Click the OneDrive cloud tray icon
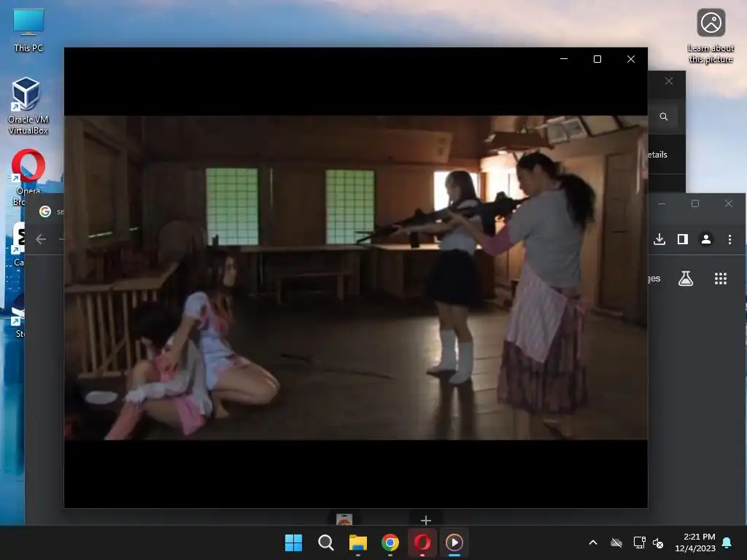The image size is (747, 560). (x=616, y=542)
